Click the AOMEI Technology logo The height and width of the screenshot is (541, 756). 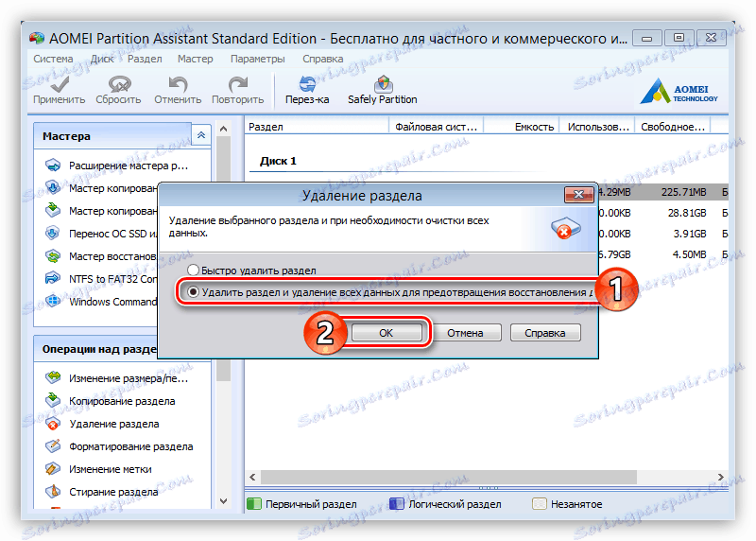pyautogui.click(x=679, y=91)
